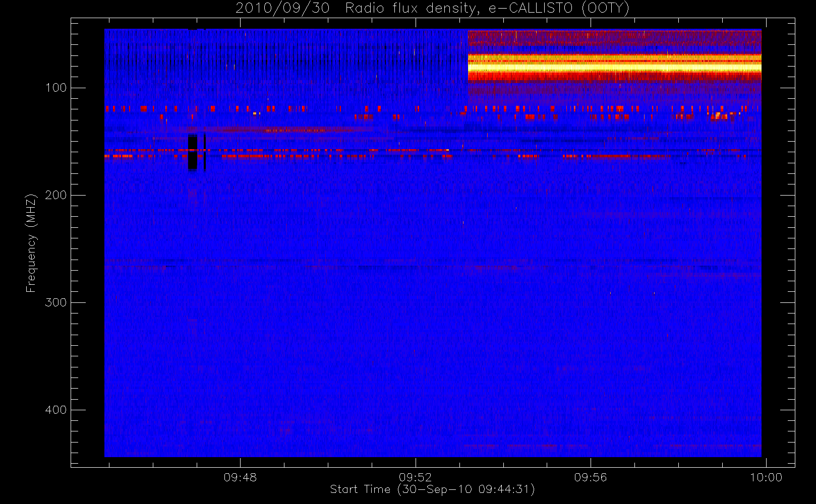Click the 300 frequency tick label
Screen dimensions: 816x504
[x=55, y=302]
